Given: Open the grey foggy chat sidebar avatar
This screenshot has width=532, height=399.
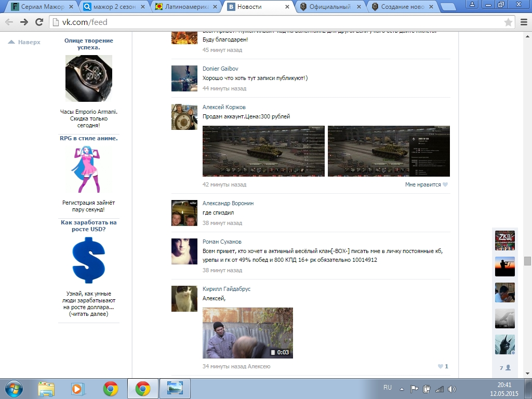Looking at the screenshot, I should (x=505, y=318).
